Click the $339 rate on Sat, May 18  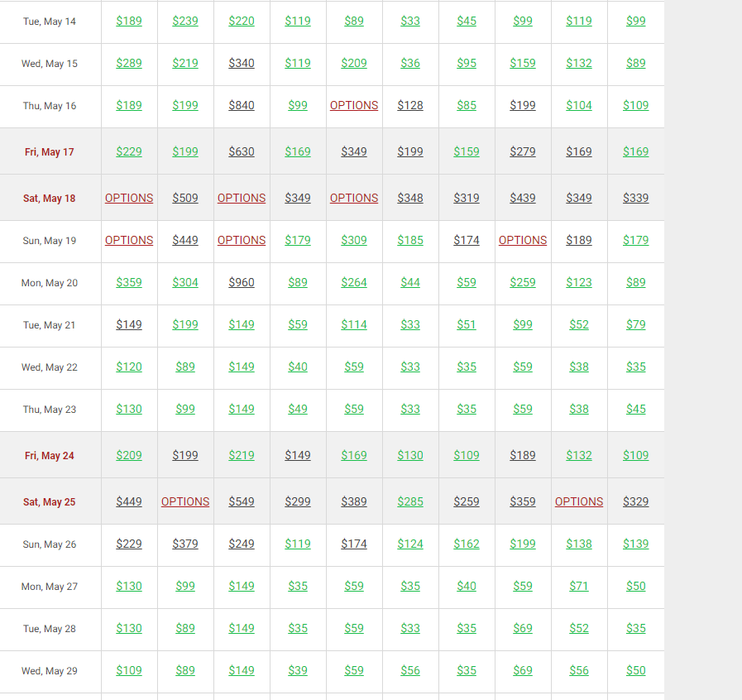635,198
